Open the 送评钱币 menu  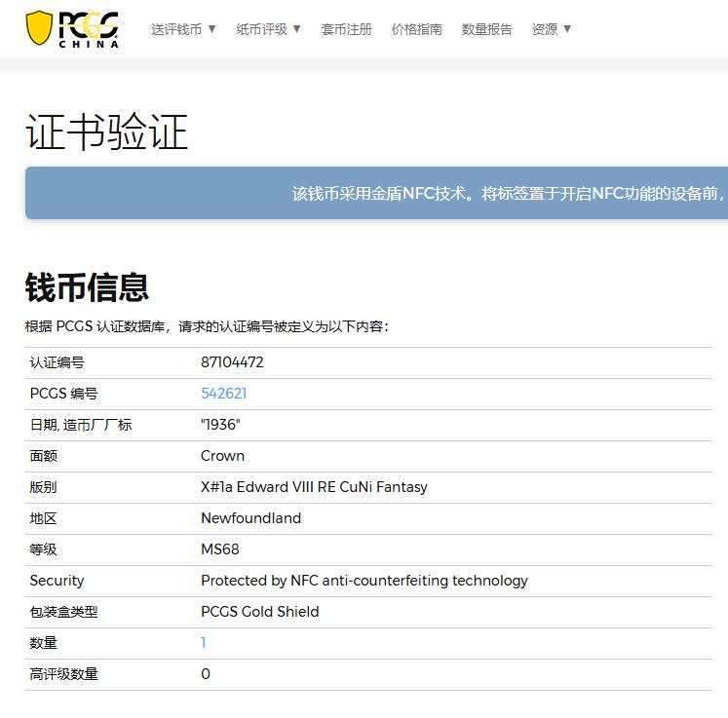point(176,29)
